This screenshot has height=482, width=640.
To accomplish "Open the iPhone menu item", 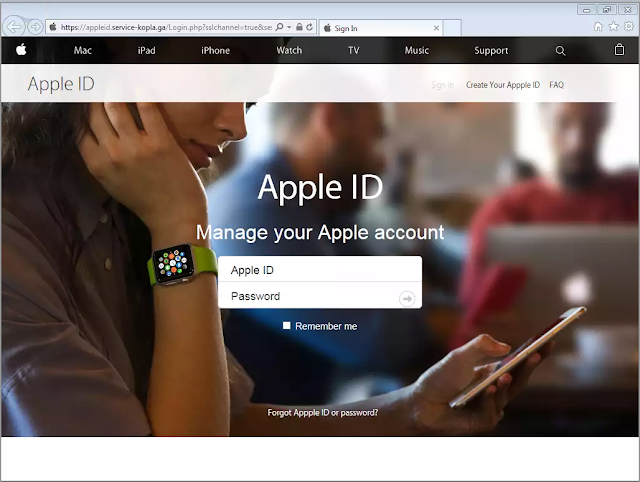I will [216, 50].
